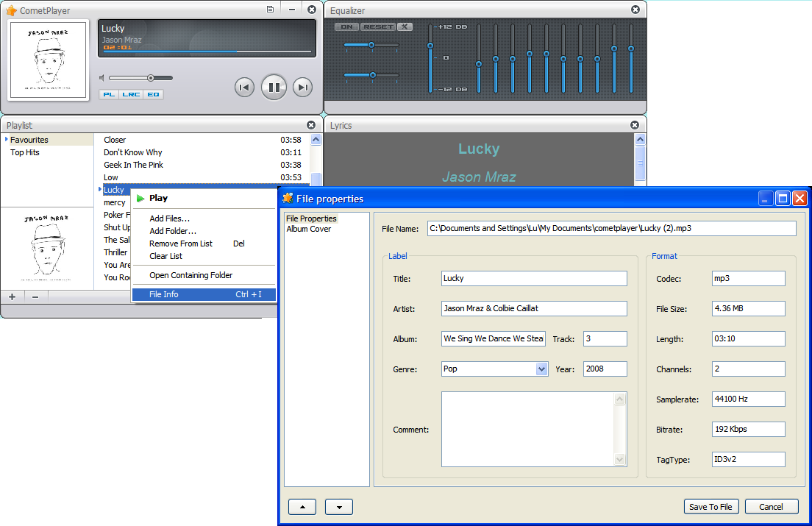Skip to the next track

302,87
